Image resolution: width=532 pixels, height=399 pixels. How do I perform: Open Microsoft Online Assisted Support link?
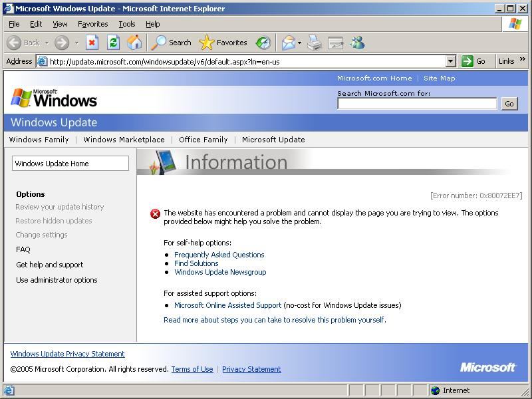click(x=227, y=305)
